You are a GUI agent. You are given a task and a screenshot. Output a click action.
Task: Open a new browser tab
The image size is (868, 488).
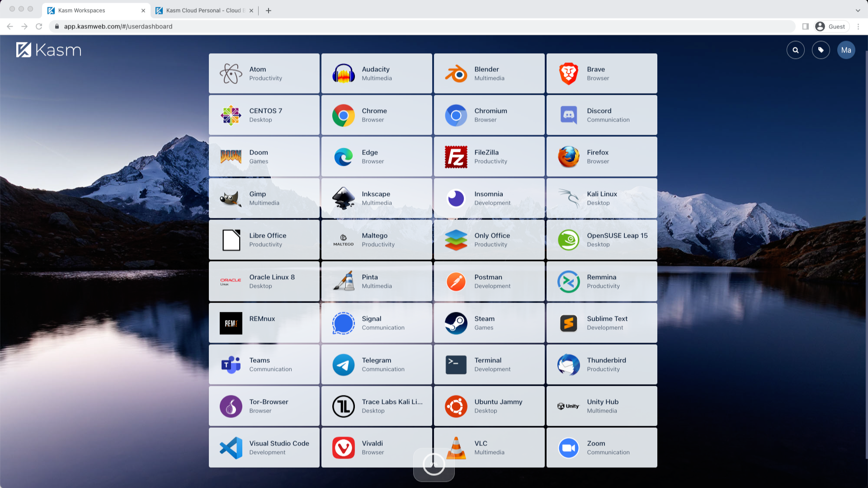tap(269, 10)
